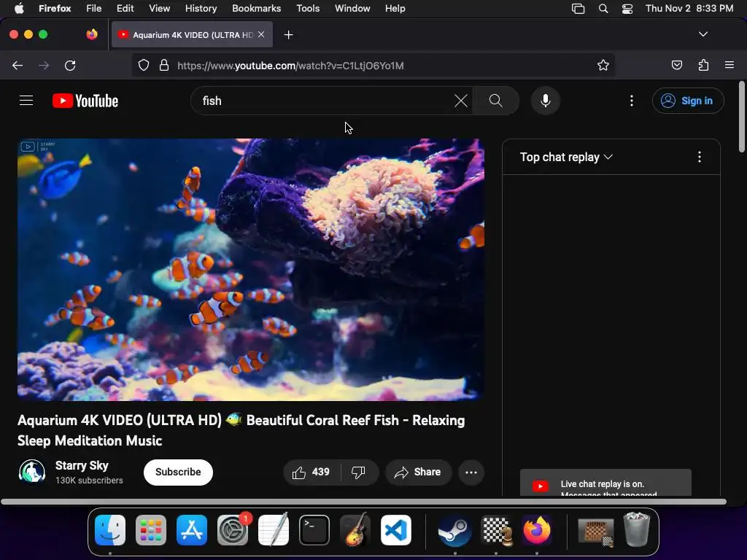Reload the current page

[70, 65]
